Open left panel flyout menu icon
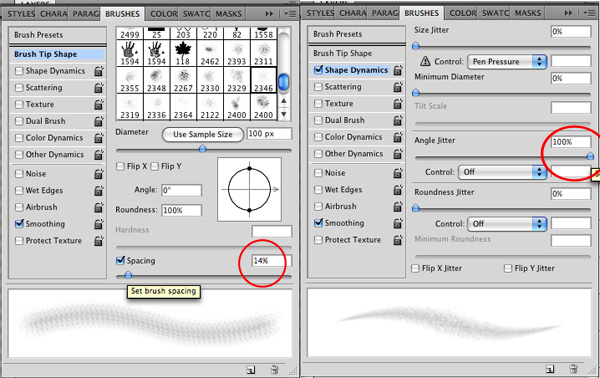Viewport: 600px width, 378px height. point(290,14)
